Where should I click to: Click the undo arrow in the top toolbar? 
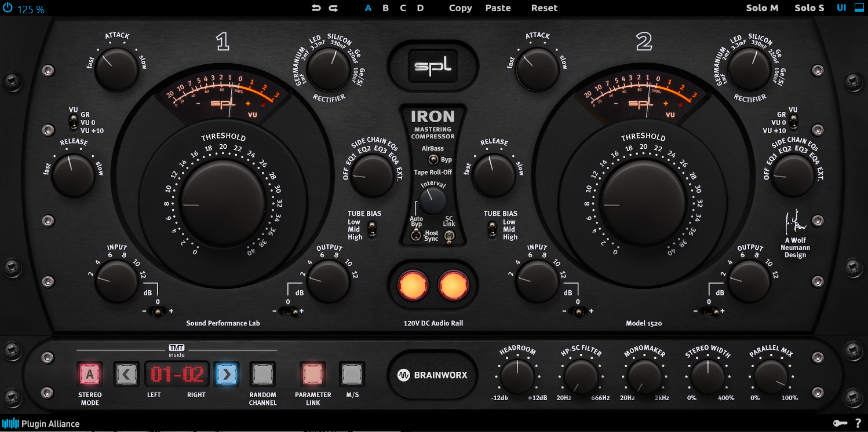click(315, 8)
